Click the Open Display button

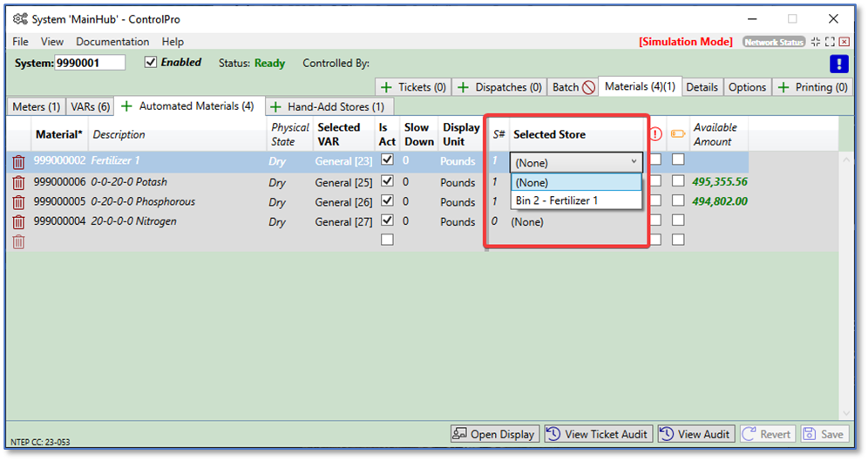click(494, 434)
